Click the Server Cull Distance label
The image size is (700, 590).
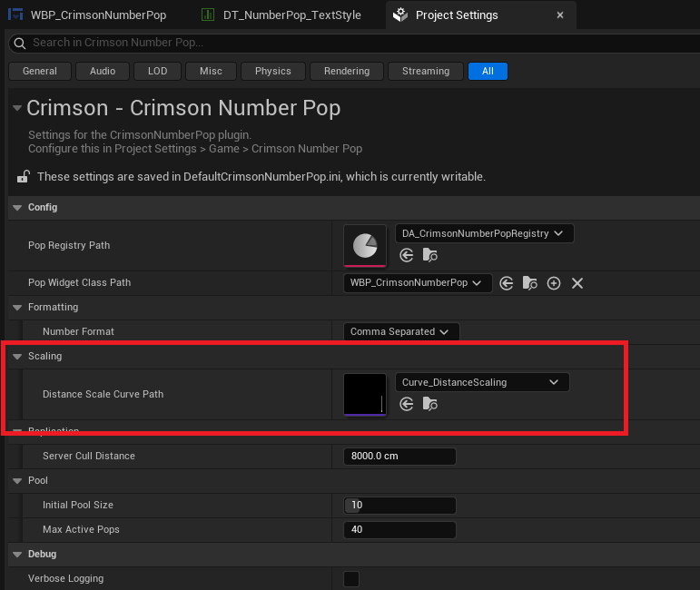[x=89, y=456]
